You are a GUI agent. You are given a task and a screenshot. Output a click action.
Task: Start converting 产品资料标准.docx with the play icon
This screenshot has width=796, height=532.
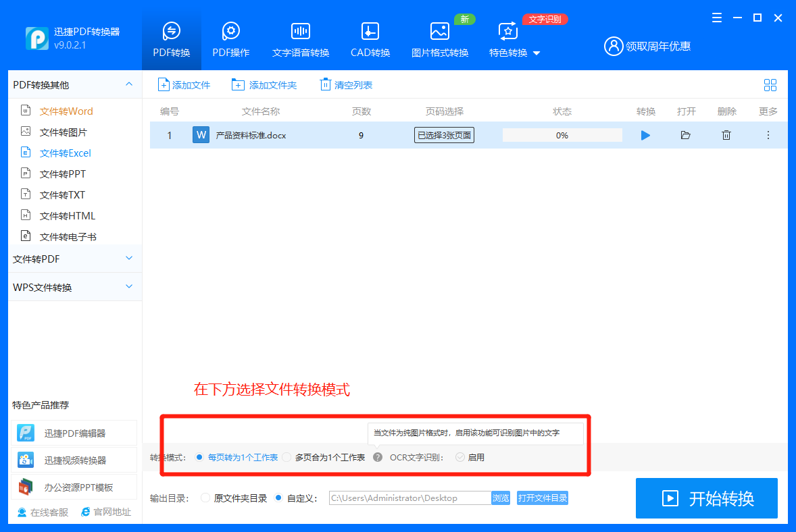(x=645, y=136)
